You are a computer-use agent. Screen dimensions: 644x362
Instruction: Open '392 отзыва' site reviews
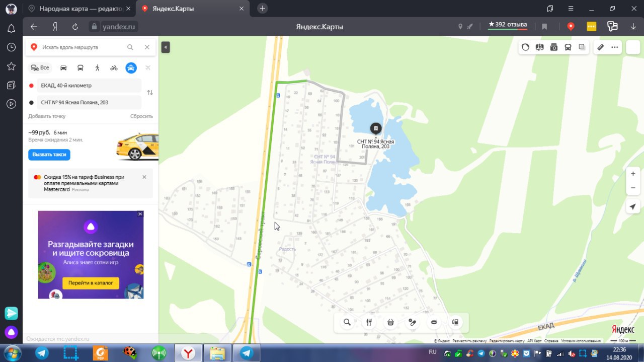(x=508, y=25)
